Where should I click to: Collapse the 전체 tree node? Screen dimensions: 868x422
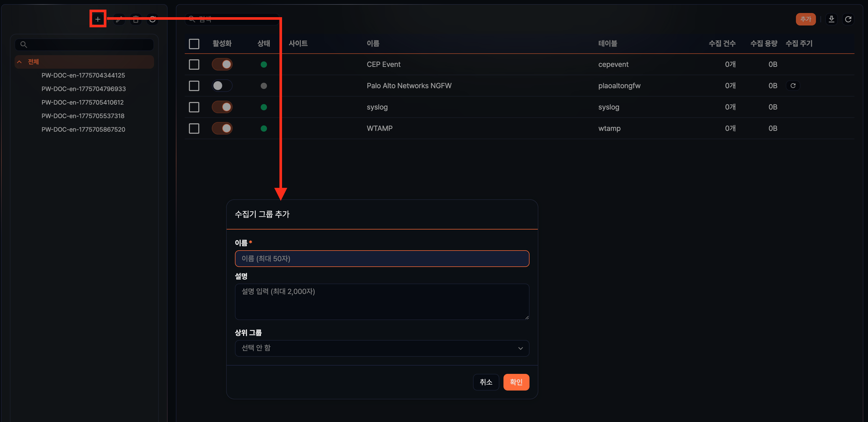20,62
